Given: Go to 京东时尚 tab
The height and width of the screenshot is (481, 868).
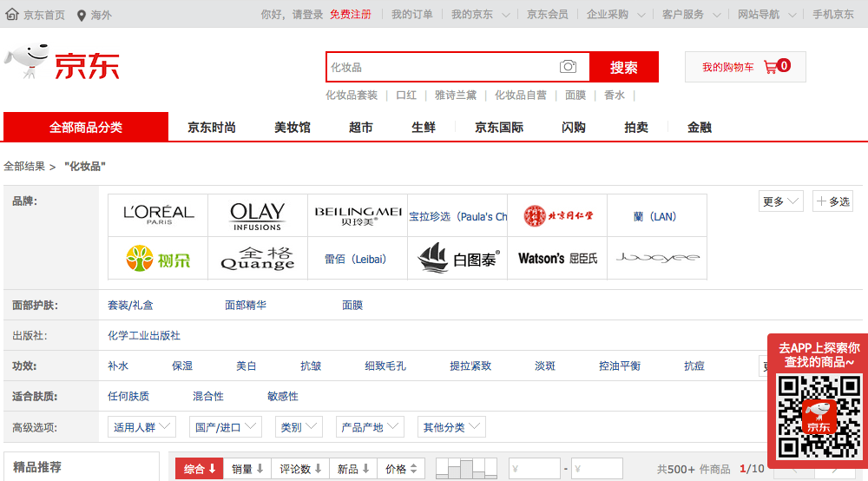Looking at the screenshot, I should point(212,128).
